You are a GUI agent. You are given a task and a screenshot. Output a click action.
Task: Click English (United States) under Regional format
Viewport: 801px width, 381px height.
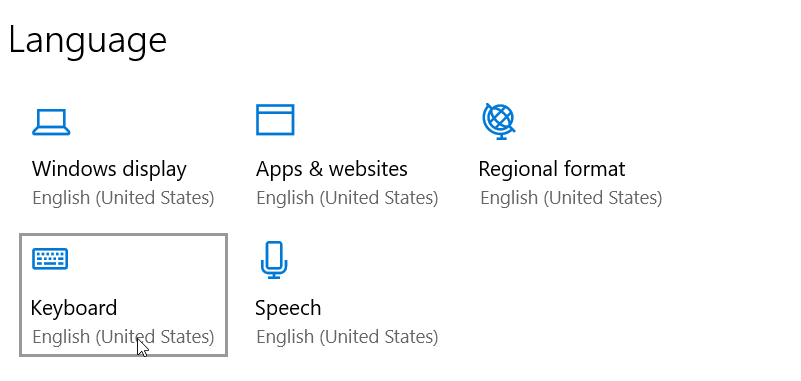[571, 198]
